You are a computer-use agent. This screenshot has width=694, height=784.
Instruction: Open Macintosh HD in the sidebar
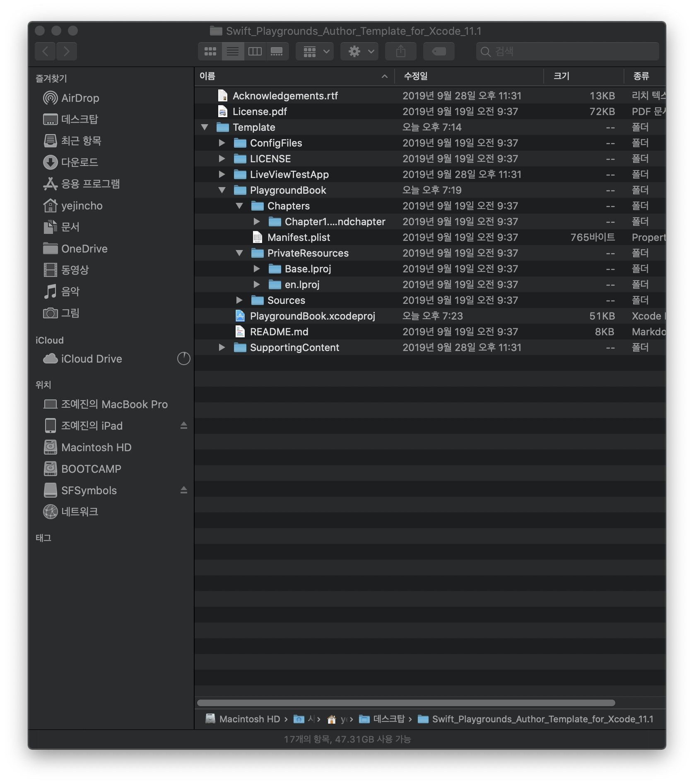point(111,447)
